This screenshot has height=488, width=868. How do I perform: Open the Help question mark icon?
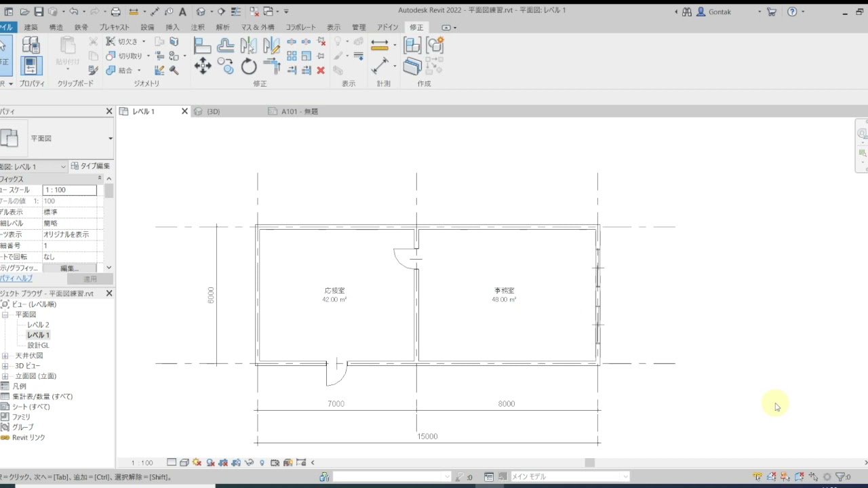792,12
